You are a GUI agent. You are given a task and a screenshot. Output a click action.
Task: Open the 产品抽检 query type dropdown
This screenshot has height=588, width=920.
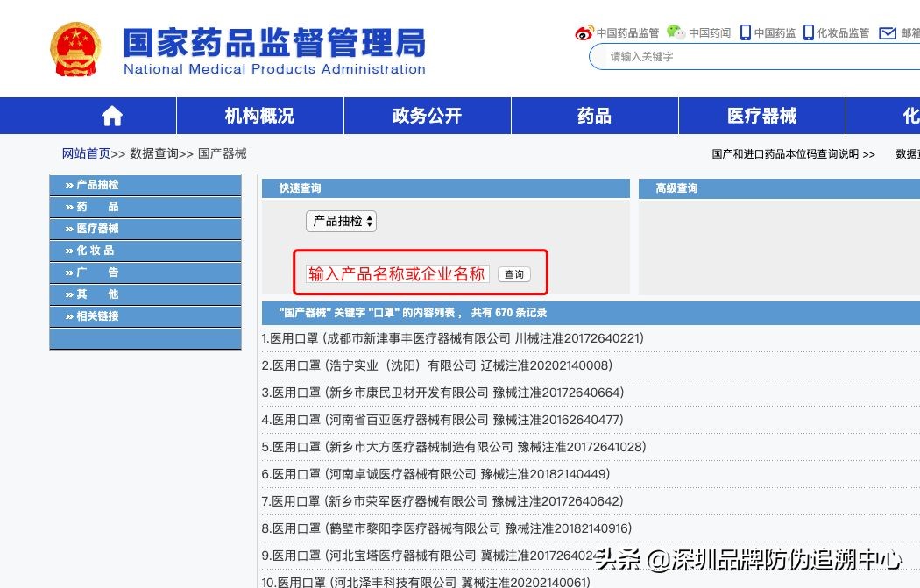342,222
